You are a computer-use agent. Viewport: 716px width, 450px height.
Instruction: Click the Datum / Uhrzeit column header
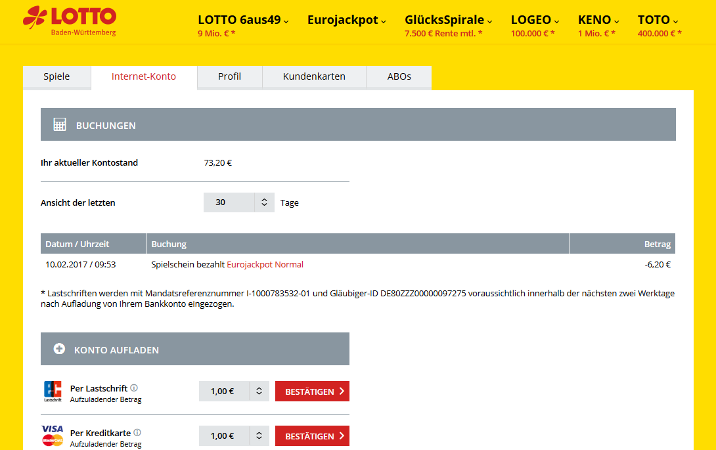coord(93,244)
